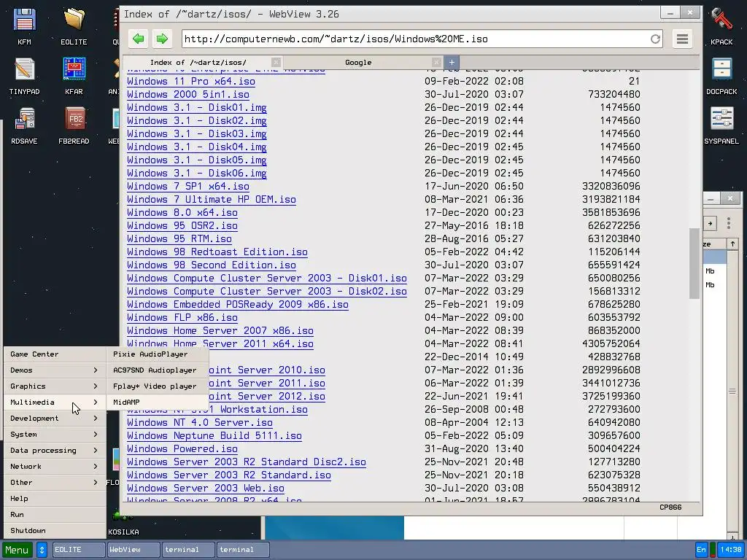The image size is (747, 560).
Task: Open three-dots menu in background window
Action: point(729,223)
